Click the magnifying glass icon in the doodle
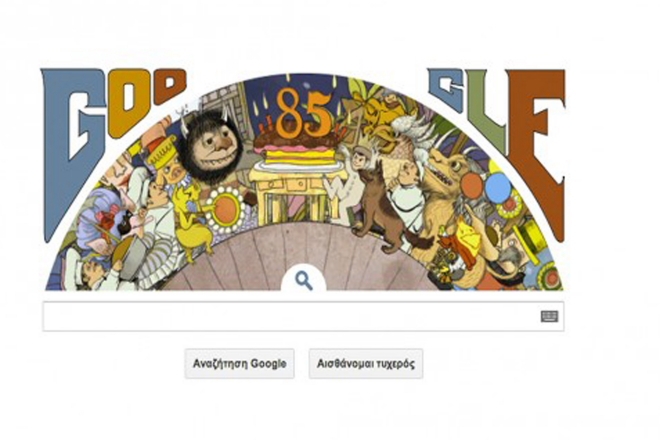 (303, 280)
